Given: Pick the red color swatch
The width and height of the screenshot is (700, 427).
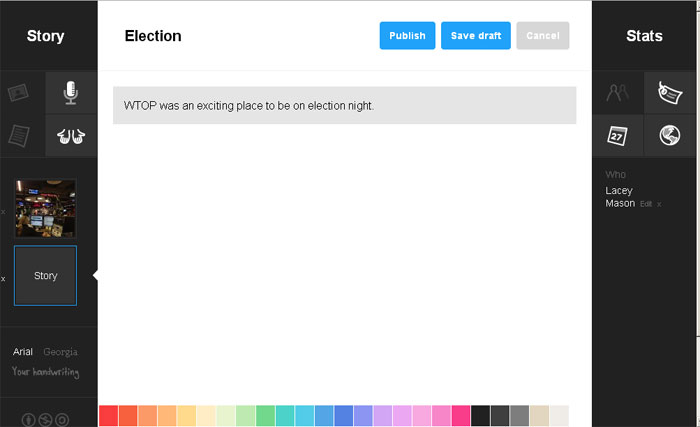Looking at the screenshot, I should coord(108,416).
